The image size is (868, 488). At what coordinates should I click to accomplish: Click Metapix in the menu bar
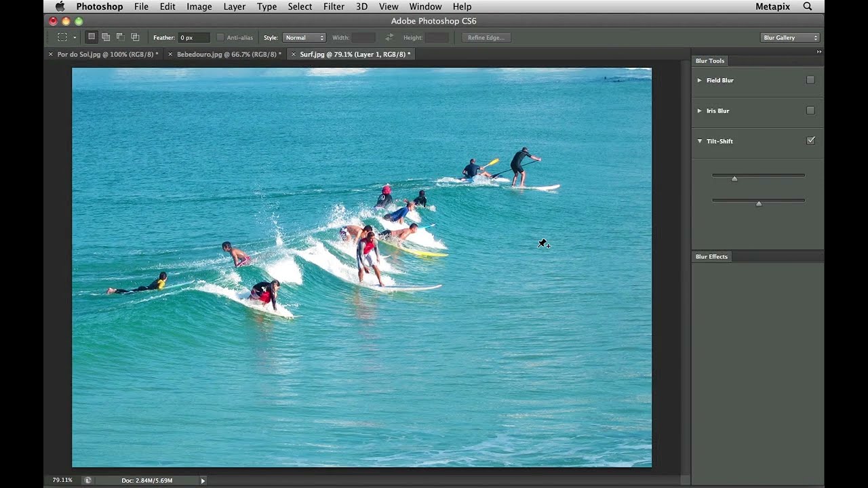(773, 7)
